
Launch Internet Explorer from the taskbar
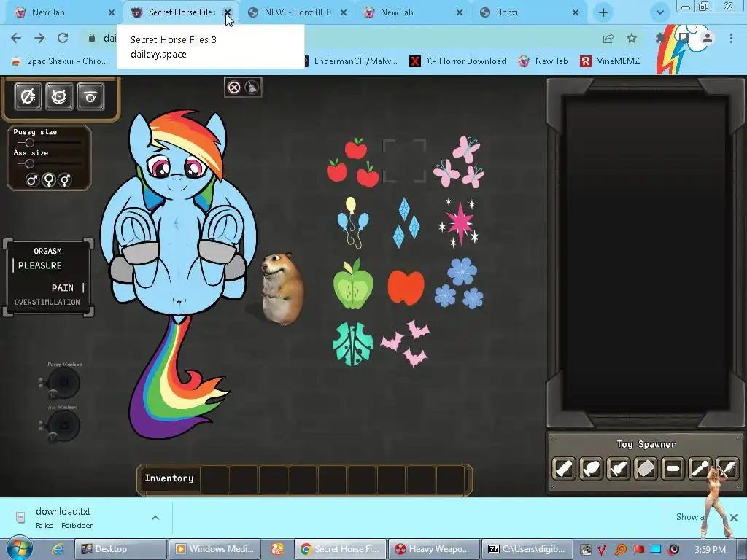coord(58,549)
